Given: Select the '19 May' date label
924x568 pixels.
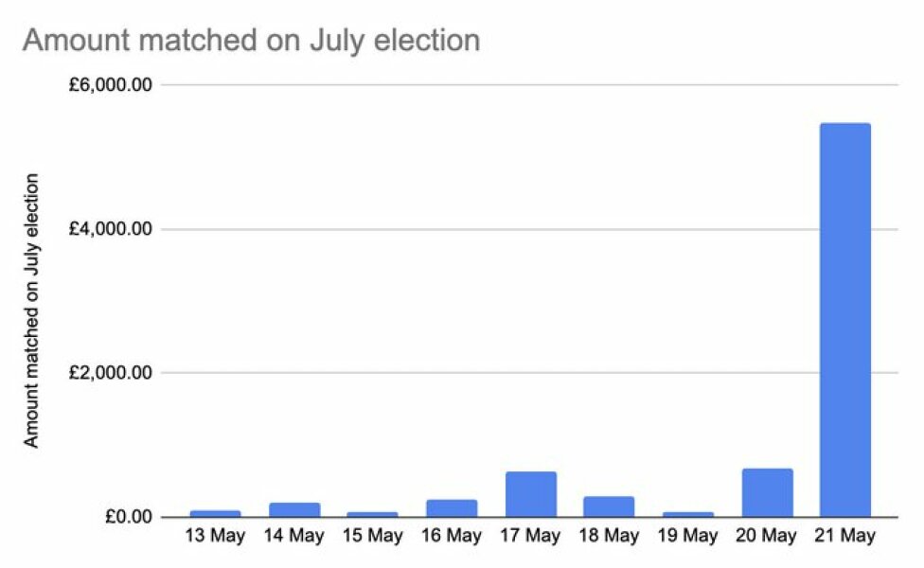Looking at the screenshot, I should (688, 537).
